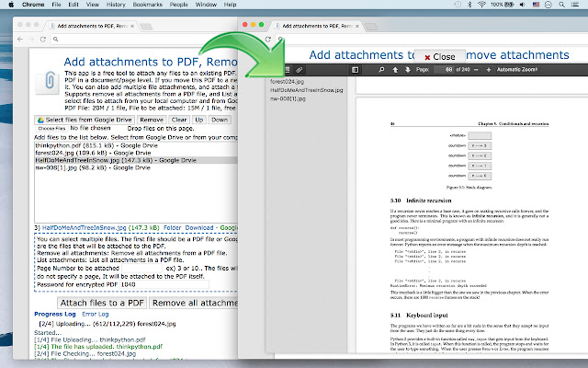The height and width of the screenshot is (368, 588).
Task: Click the PDF page number field
Action: (x=444, y=70)
